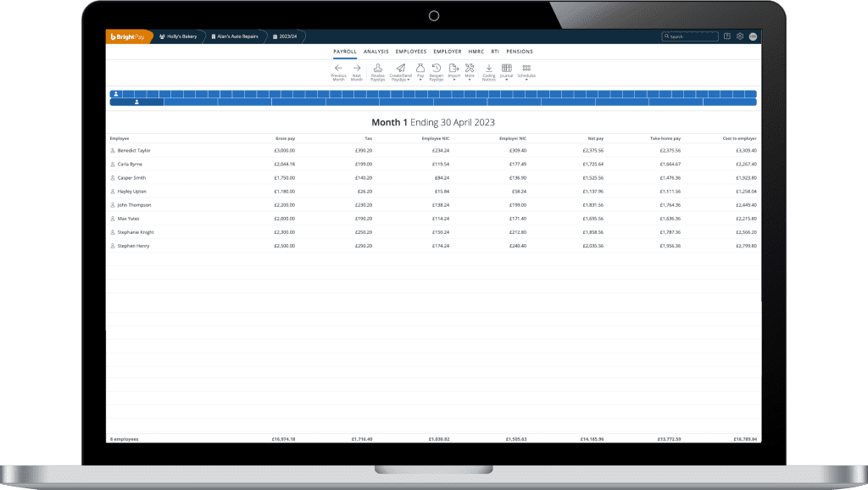
Task: Click Benedict Taylor's gross pay £3,000.00
Action: 285,151
